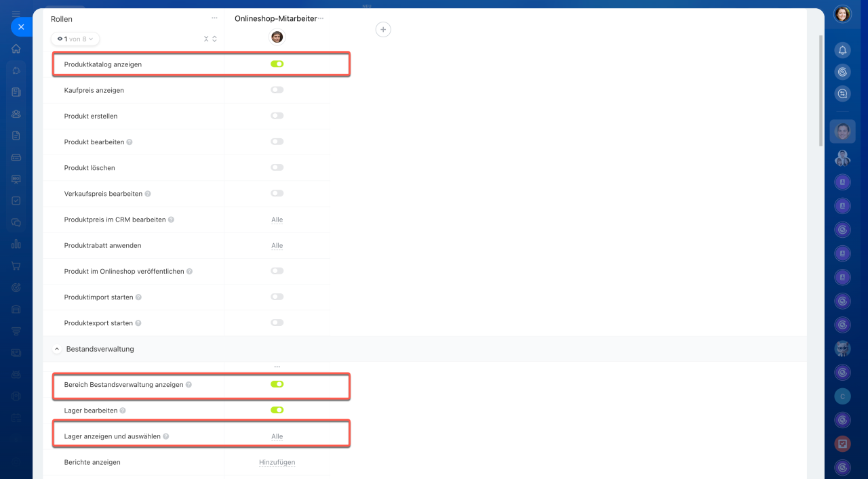Open the chat search icon in right panel
Viewport: 868px width, 479px height.
(x=842, y=93)
